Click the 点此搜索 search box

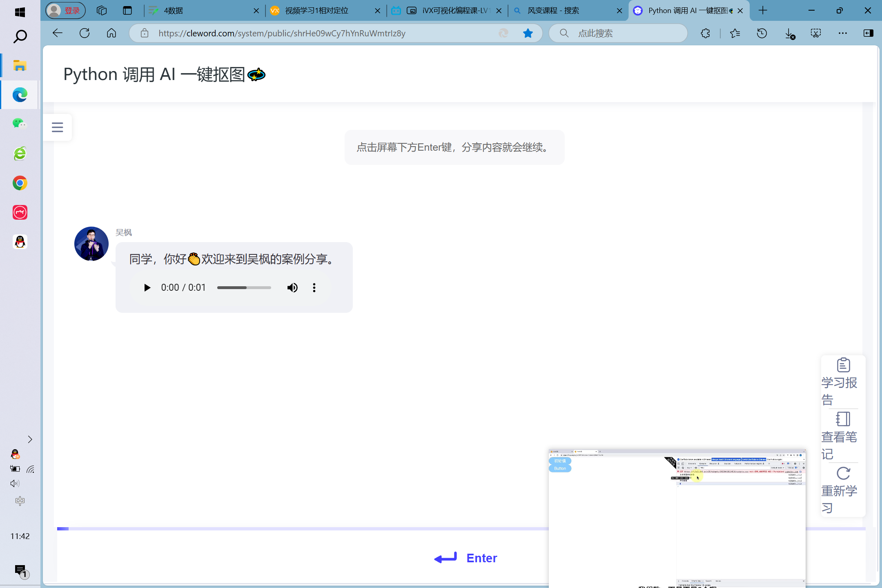618,33
